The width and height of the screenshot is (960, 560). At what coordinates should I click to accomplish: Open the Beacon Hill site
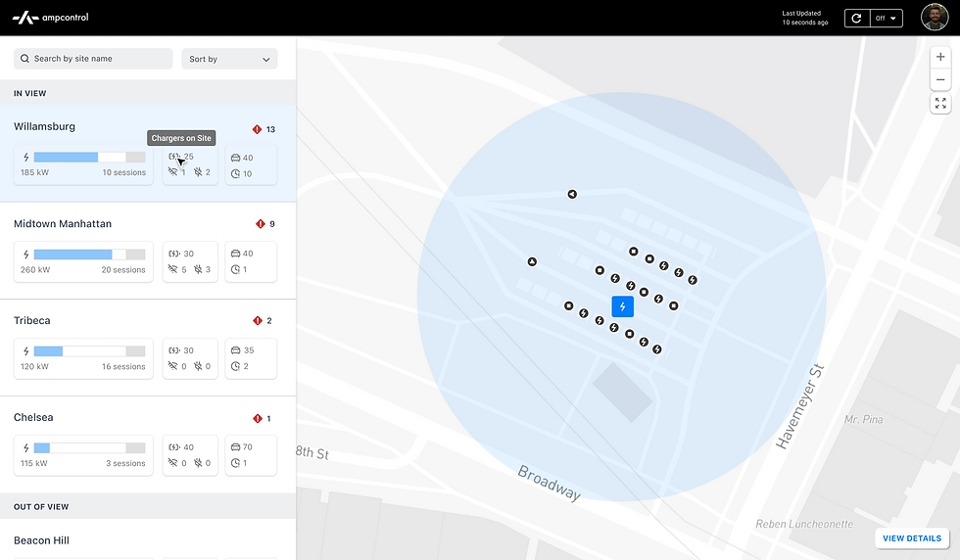tap(148, 539)
